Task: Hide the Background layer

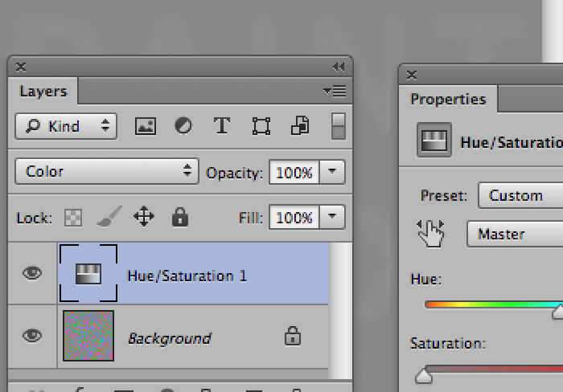Action: pos(32,336)
